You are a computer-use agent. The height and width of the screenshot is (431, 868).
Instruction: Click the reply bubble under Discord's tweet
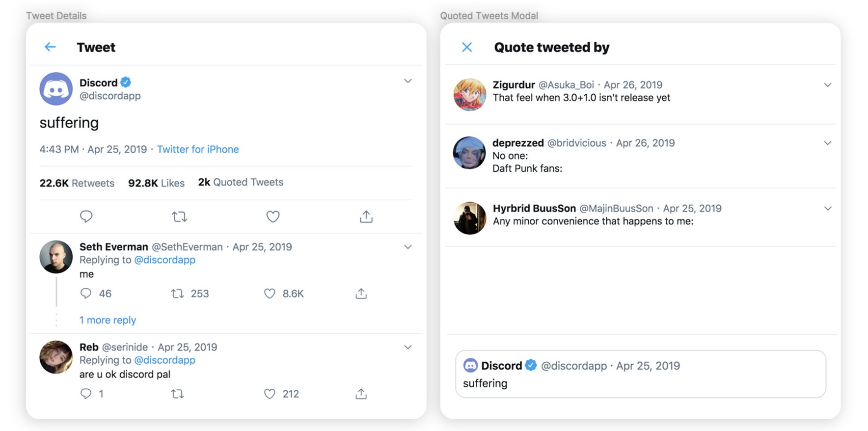coord(86,216)
